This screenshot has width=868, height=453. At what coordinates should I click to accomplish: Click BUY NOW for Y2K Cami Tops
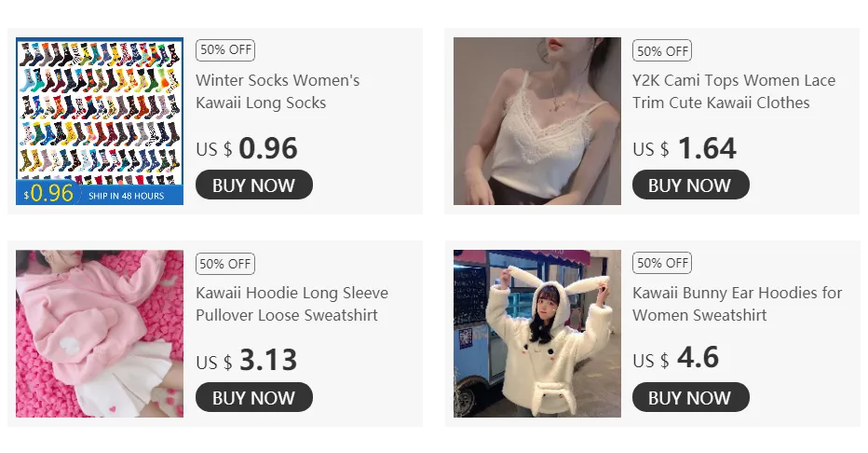coord(691,185)
